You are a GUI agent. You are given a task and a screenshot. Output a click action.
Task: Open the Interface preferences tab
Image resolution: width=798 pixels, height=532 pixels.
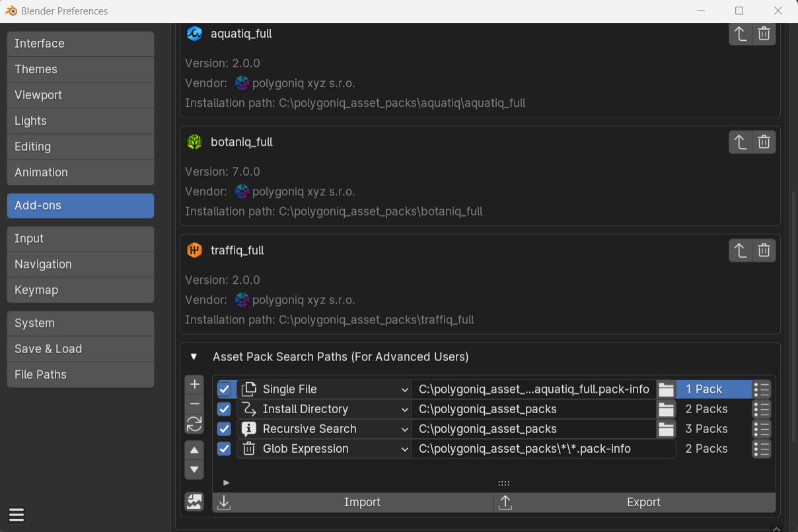coord(81,44)
